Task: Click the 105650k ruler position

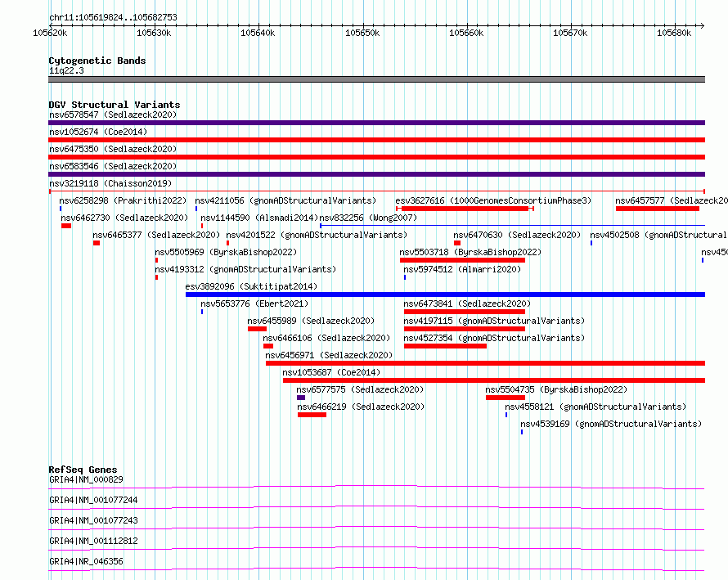Action: [x=362, y=33]
